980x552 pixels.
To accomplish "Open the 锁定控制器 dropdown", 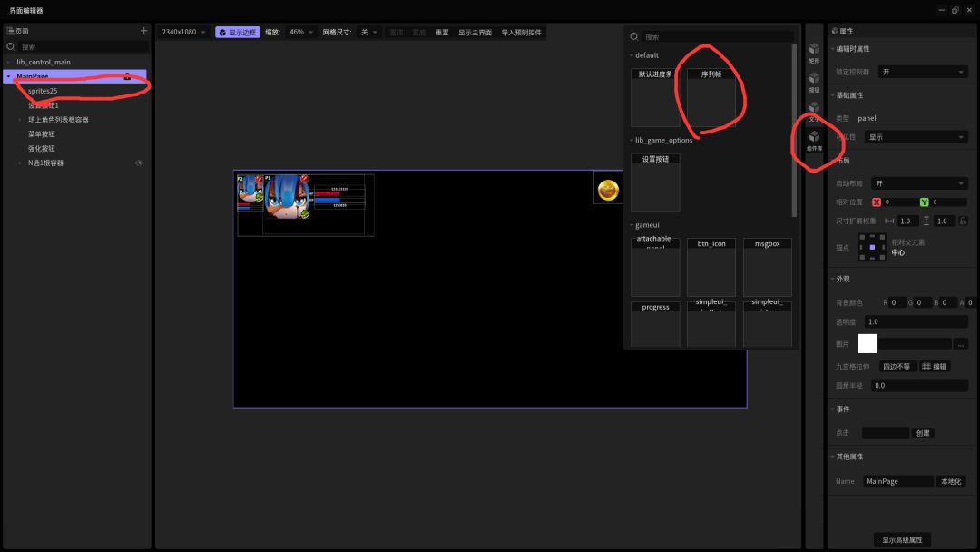I will [923, 72].
